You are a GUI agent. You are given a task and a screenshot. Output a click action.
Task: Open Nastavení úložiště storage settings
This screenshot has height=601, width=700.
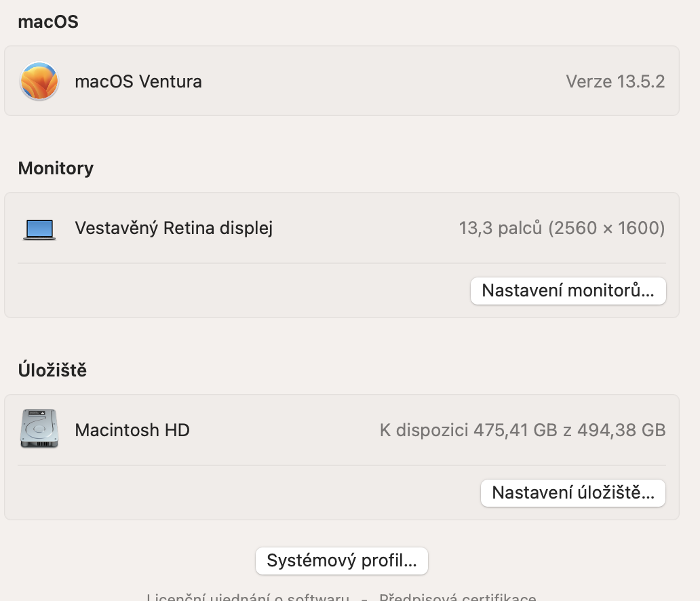[x=572, y=493]
